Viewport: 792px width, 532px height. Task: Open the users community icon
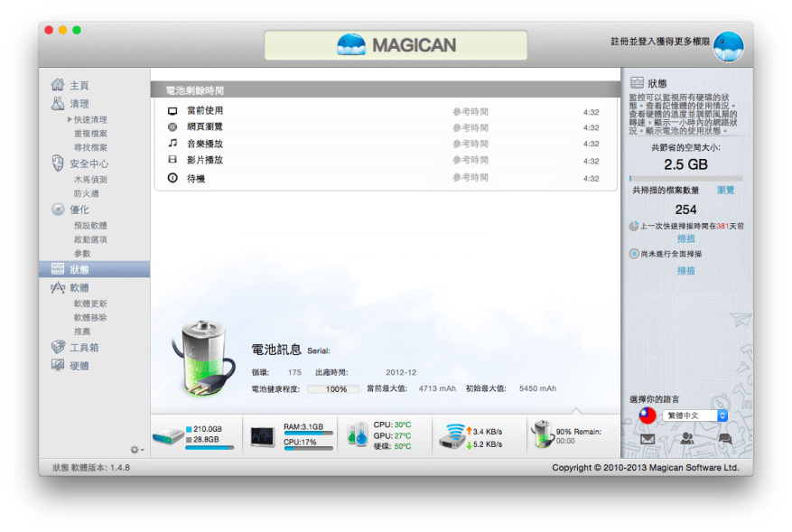point(686,439)
